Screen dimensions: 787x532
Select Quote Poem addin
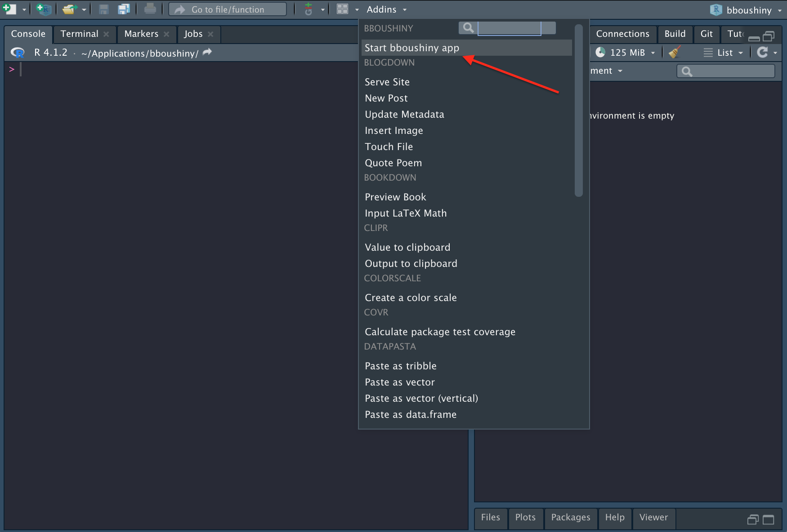(x=466, y=163)
